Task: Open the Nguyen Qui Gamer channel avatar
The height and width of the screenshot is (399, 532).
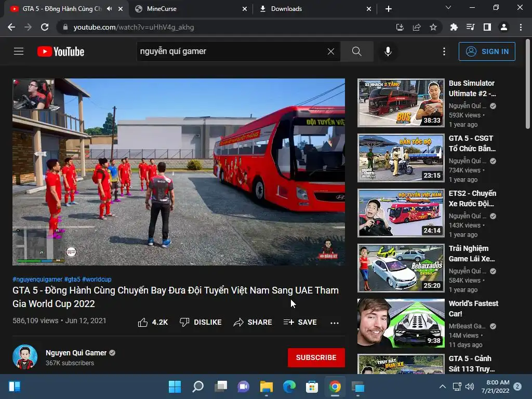Action: click(x=25, y=357)
